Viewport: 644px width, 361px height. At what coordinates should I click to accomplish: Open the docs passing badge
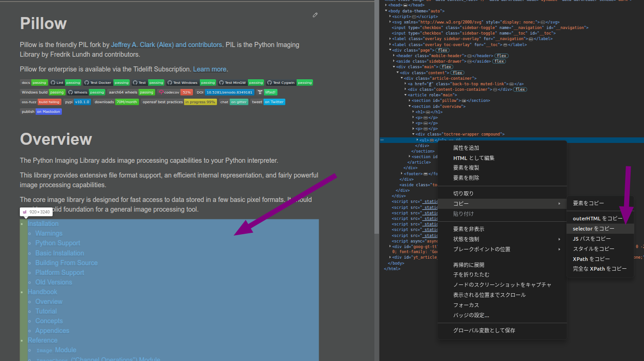tap(34, 83)
